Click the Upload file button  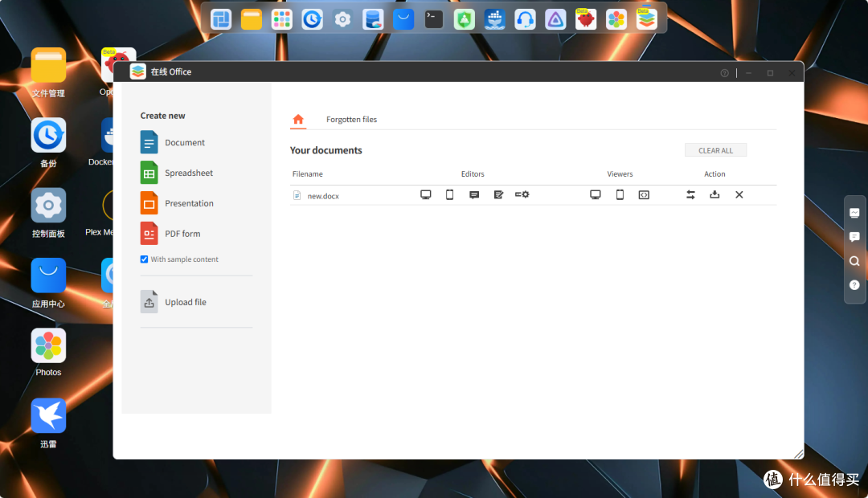[174, 301]
